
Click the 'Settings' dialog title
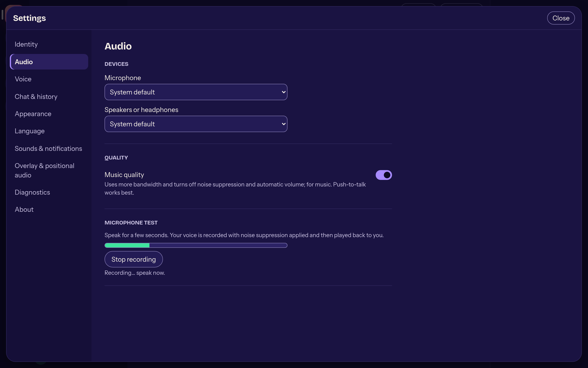[x=29, y=18]
